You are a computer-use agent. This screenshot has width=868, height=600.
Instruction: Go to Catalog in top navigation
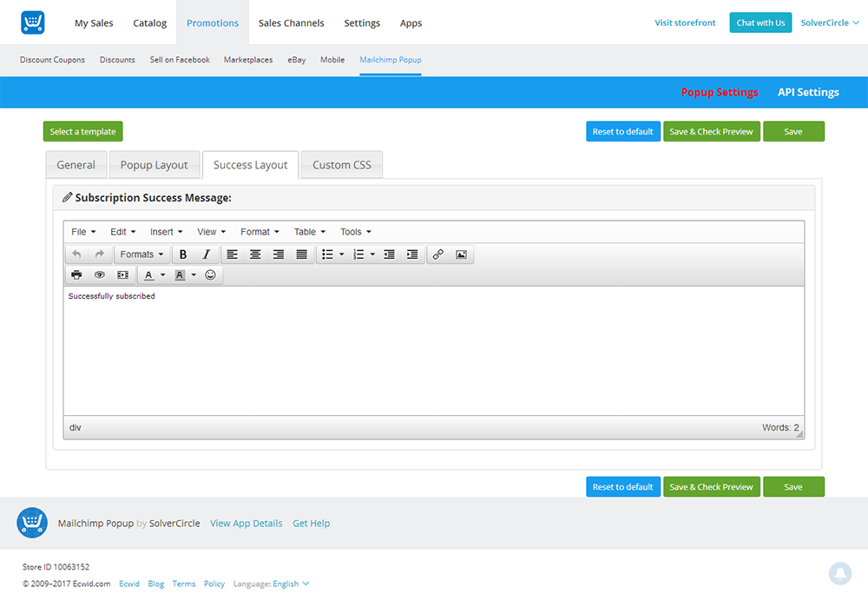coord(149,23)
